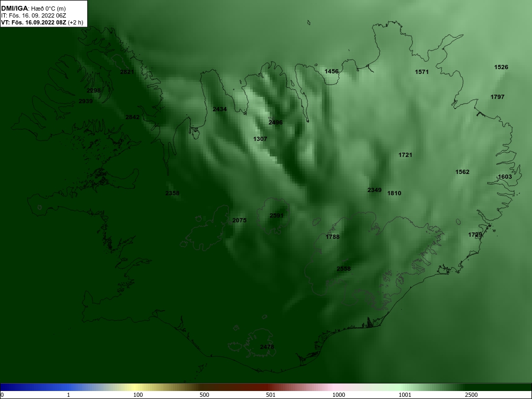Click the map value 1456
This screenshot has height=399, width=532.
click(331, 71)
